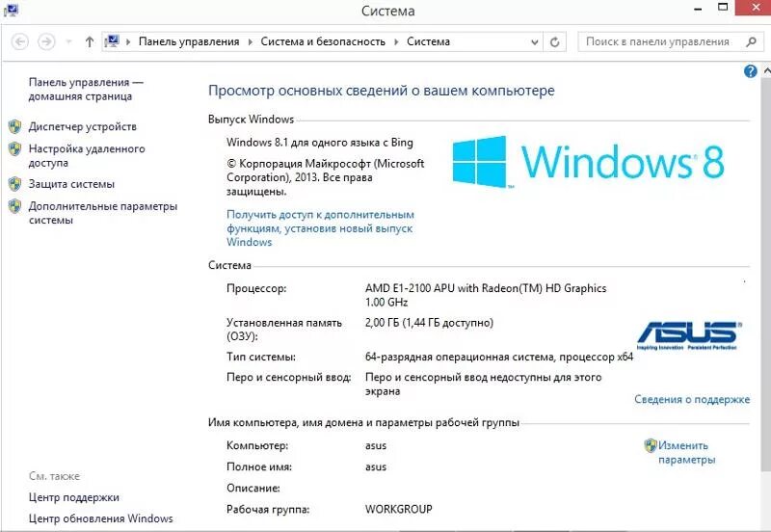Click the ASUS logo image

pos(689,335)
